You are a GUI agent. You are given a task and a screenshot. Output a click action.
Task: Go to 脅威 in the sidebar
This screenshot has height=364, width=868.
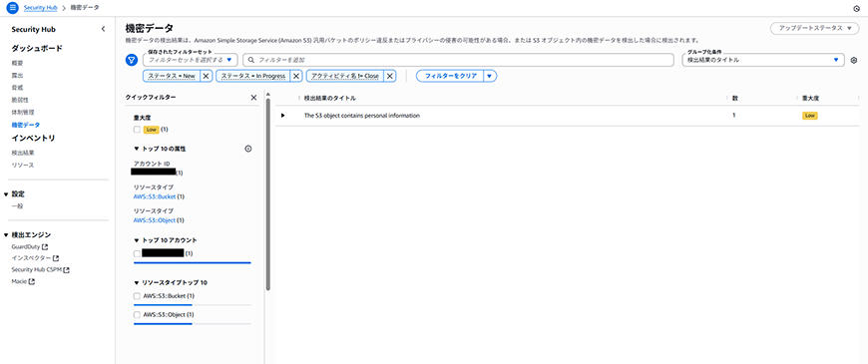[x=17, y=88]
